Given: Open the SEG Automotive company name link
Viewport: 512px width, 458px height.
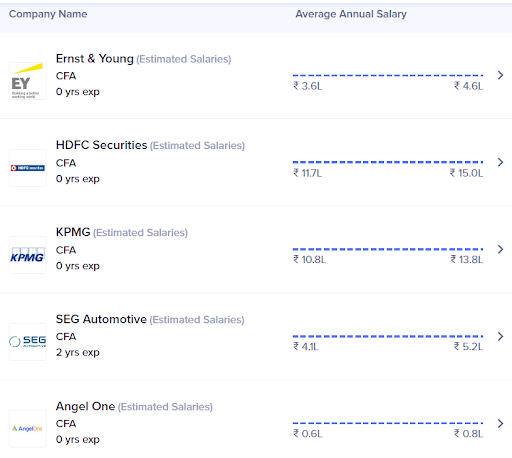Looking at the screenshot, I should (101, 319).
